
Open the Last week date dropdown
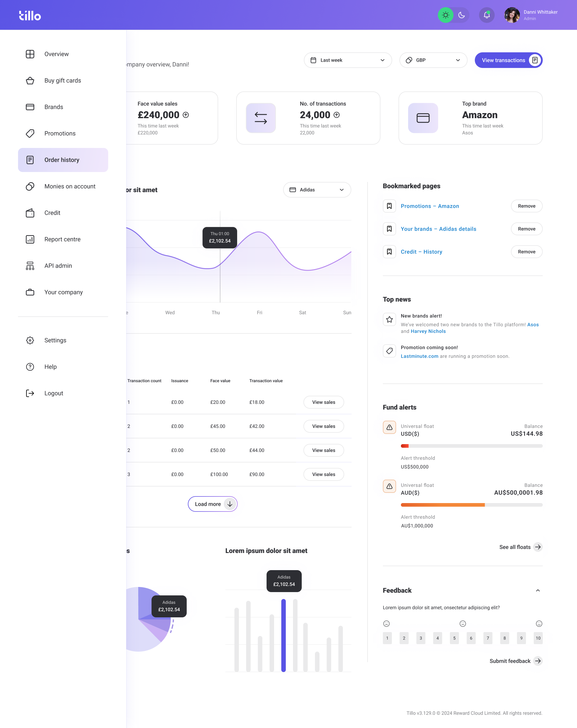pos(347,60)
